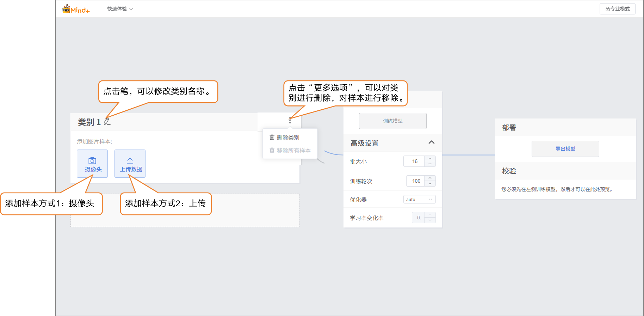Click the 训练轮次 input field
Viewport: 644px width, 316px height.
tap(416, 181)
